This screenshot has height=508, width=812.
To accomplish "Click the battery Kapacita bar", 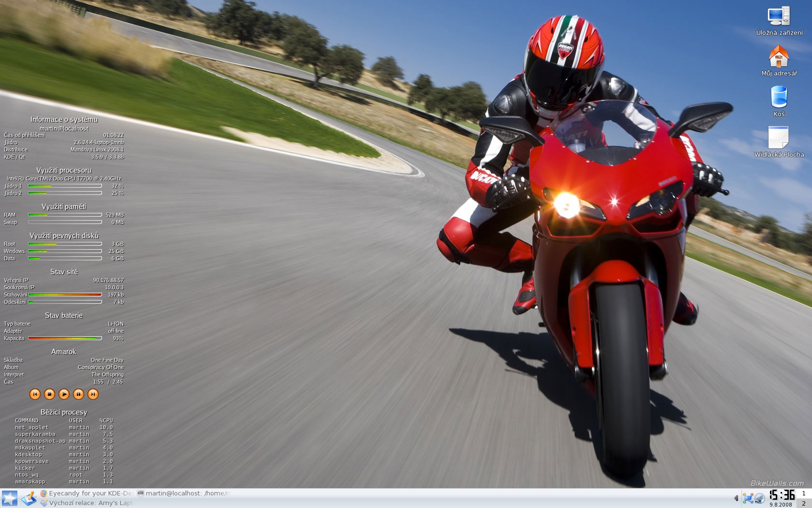I will pyautogui.click(x=65, y=338).
